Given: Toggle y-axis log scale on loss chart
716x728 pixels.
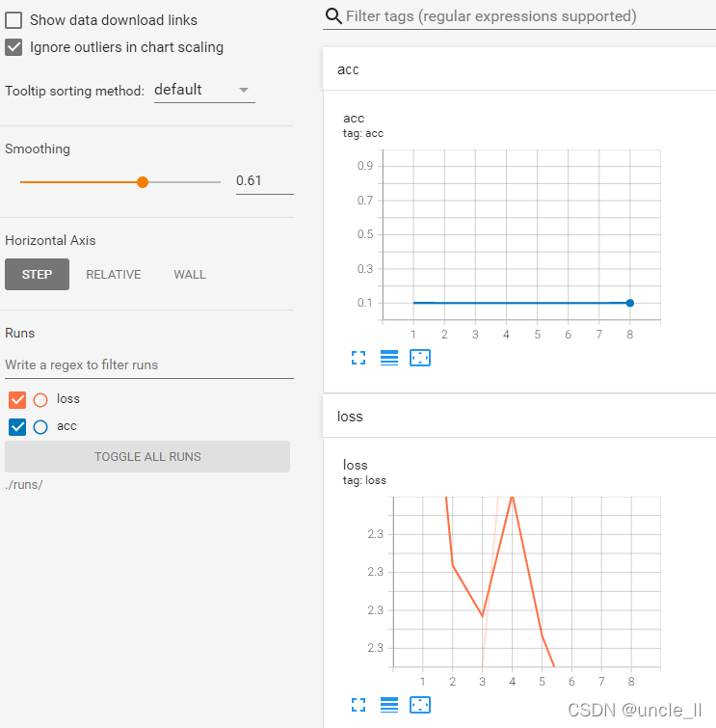Looking at the screenshot, I should coord(389,705).
